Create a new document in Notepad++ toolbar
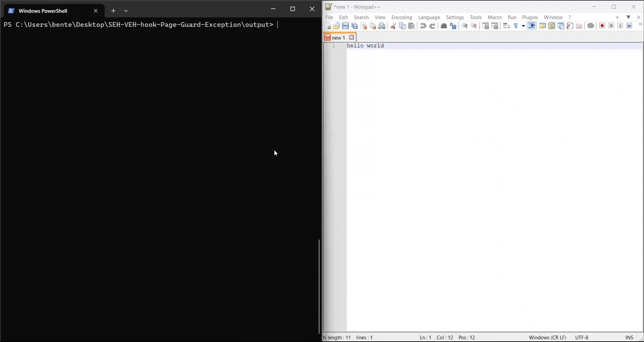 point(327,26)
